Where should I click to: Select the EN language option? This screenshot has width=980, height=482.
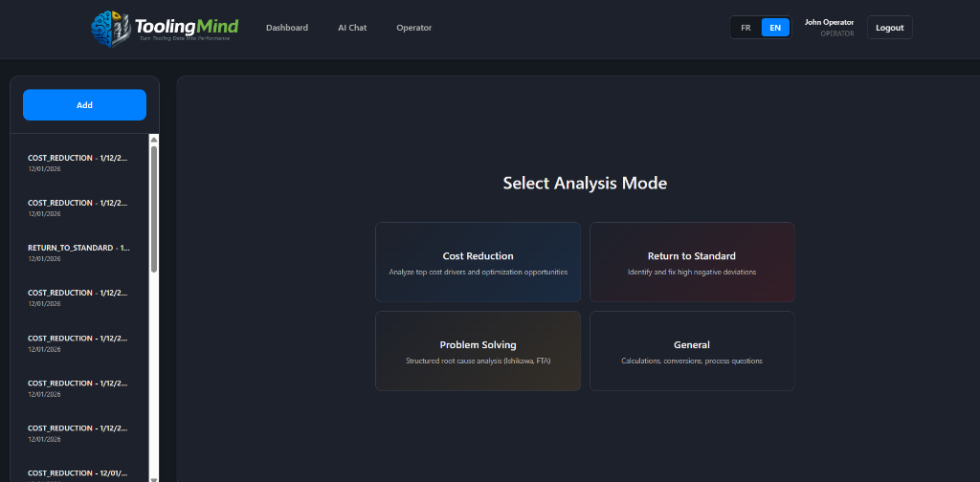[775, 28]
